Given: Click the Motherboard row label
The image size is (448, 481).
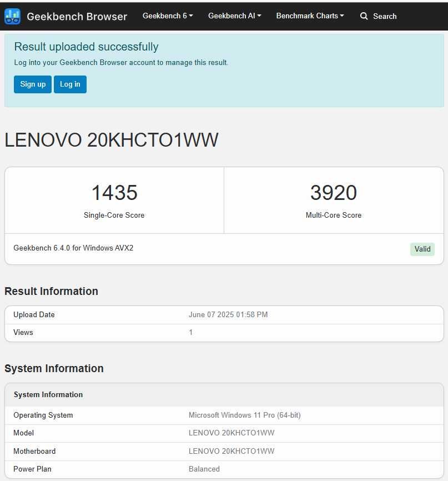Looking at the screenshot, I should (x=34, y=451).
